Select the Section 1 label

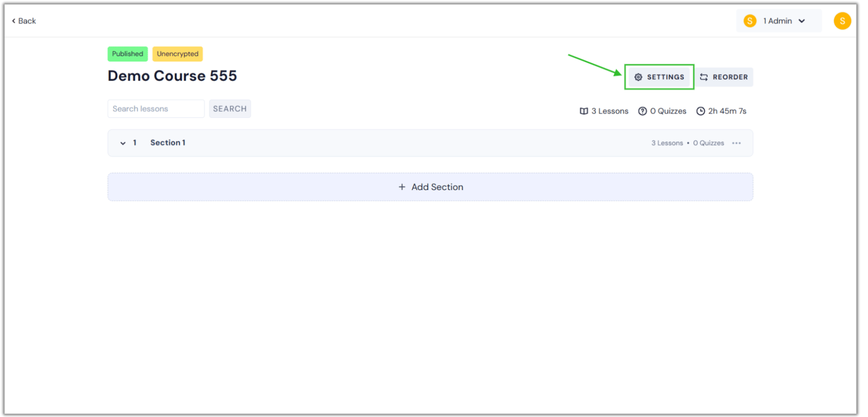tap(168, 143)
